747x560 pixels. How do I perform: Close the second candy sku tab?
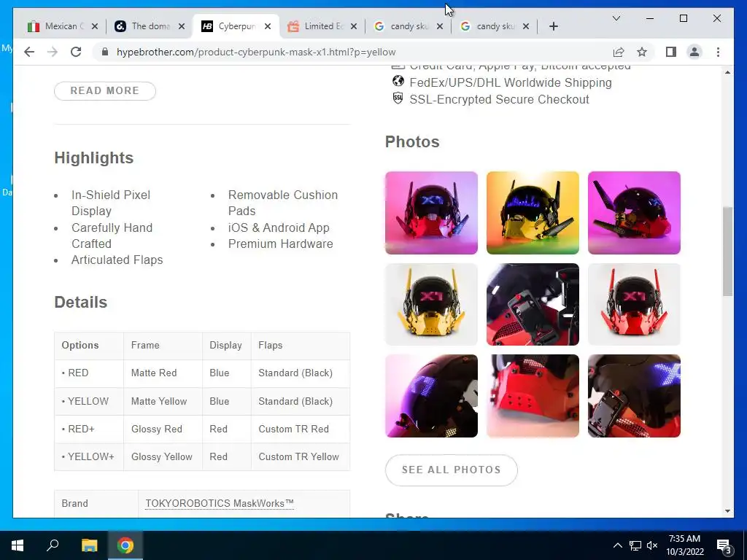[x=526, y=26]
